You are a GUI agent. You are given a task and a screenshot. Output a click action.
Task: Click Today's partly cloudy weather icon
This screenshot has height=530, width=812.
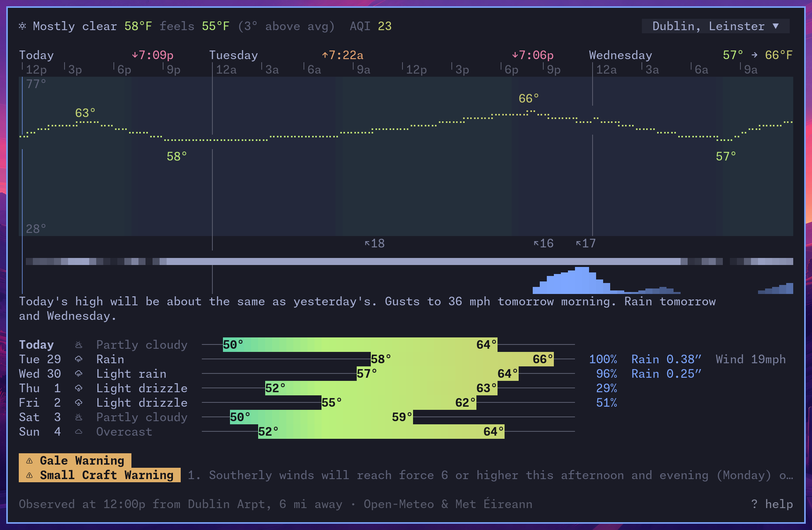79,345
